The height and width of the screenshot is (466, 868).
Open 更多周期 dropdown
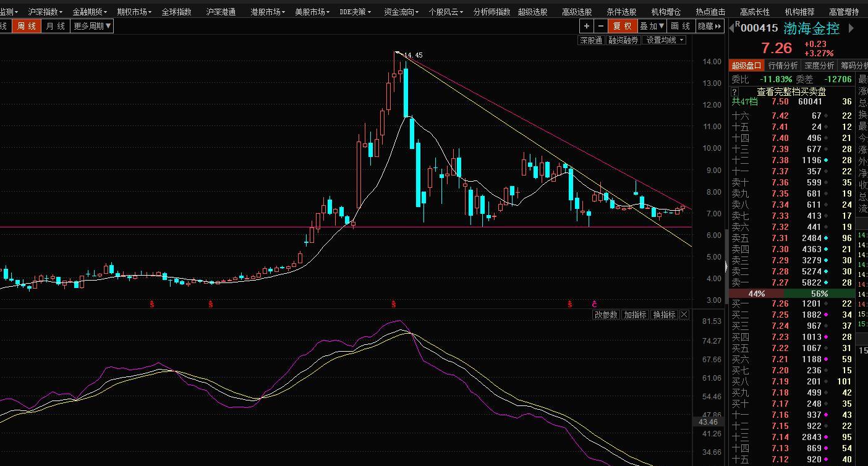tap(92, 26)
